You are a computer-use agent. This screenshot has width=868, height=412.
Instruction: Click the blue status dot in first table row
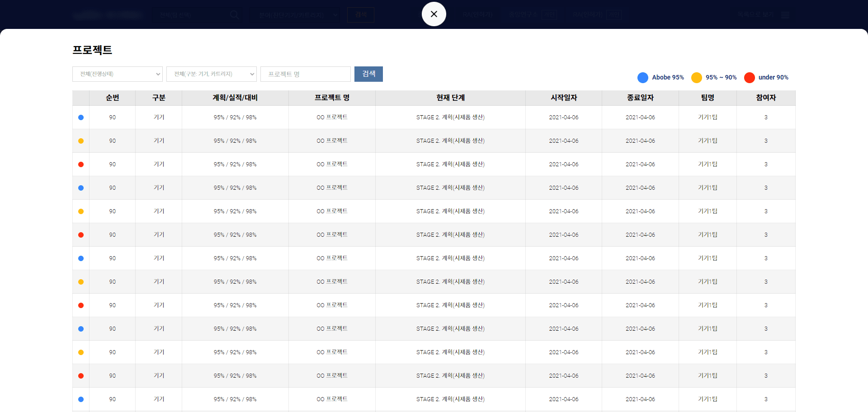click(81, 117)
